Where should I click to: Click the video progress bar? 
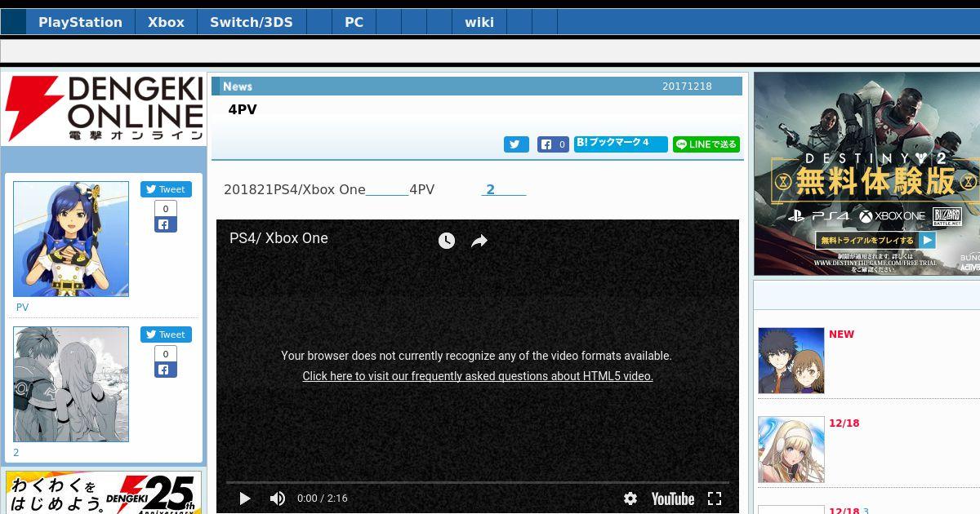[478, 482]
